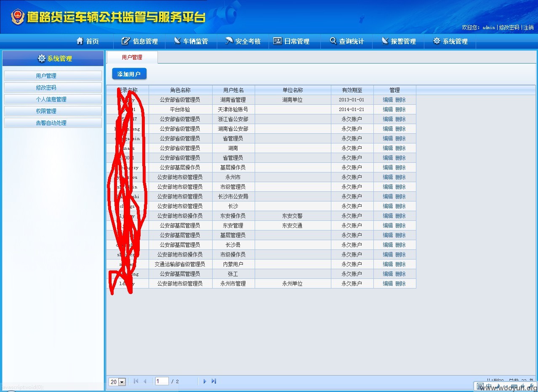This screenshot has width=538, height=392.
Task: Go to next page icon
Action: (205, 381)
